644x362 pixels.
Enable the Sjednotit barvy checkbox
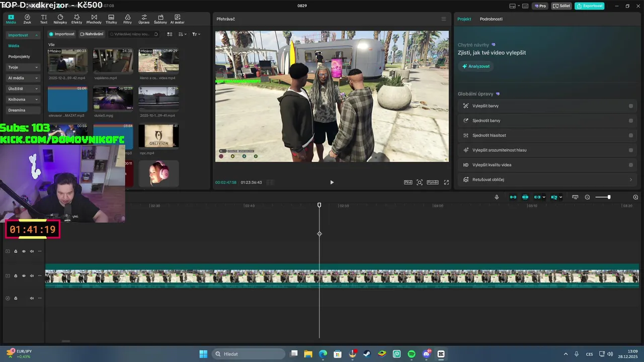(630, 121)
